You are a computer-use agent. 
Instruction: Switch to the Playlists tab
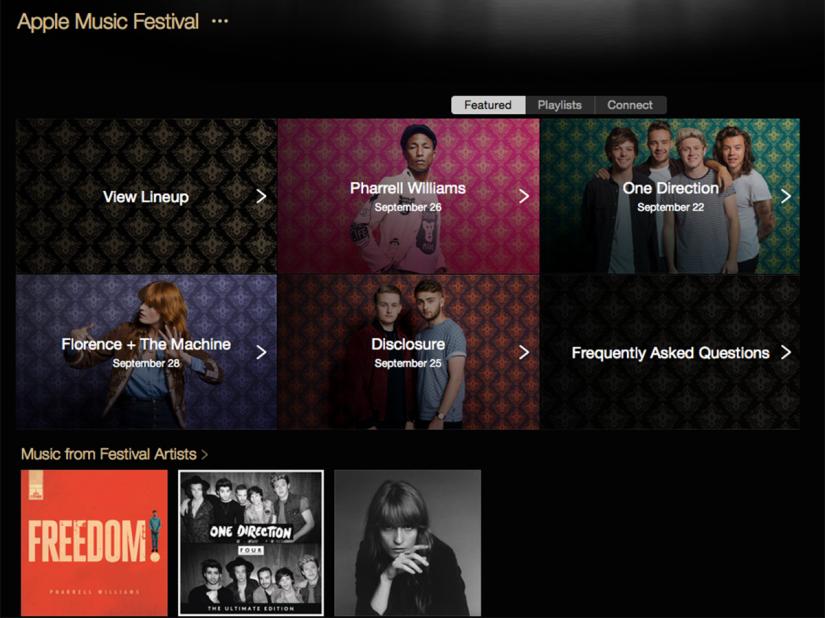point(560,105)
